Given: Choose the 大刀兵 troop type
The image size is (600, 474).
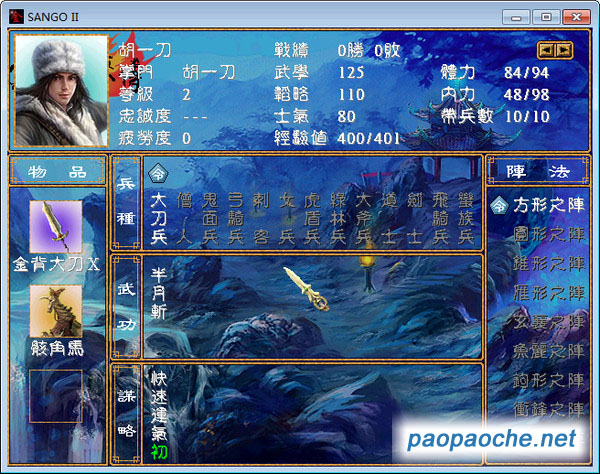Looking at the screenshot, I should click(158, 219).
